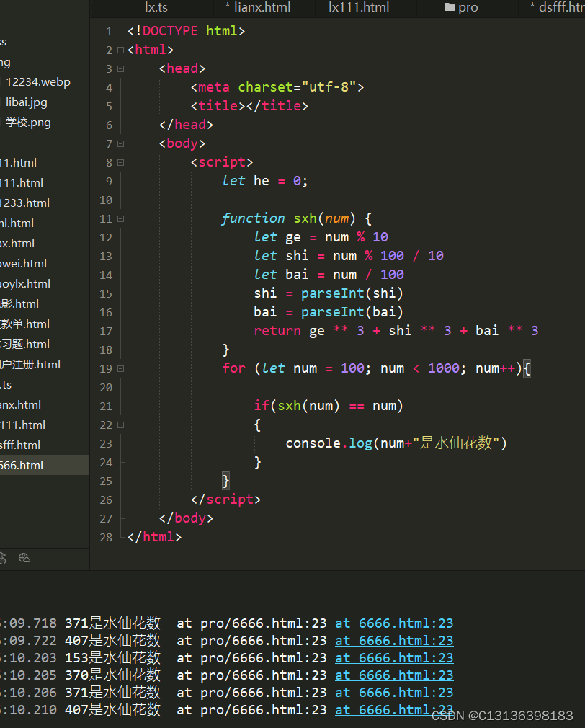Open the link beside 370是水仙花数
The width and height of the screenshot is (585, 728).
394,675
